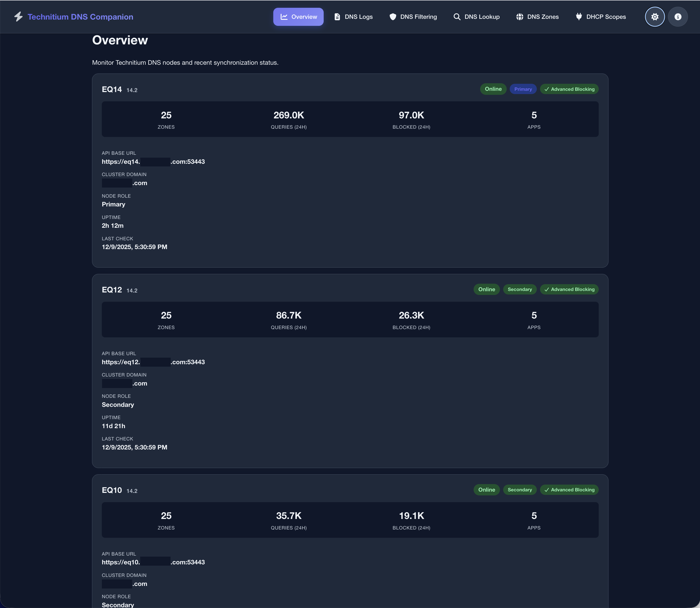Screen dimensions: 700x608
Task: Click the Technitium DNS Companion title
Action: pyautogui.click(x=80, y=17)
